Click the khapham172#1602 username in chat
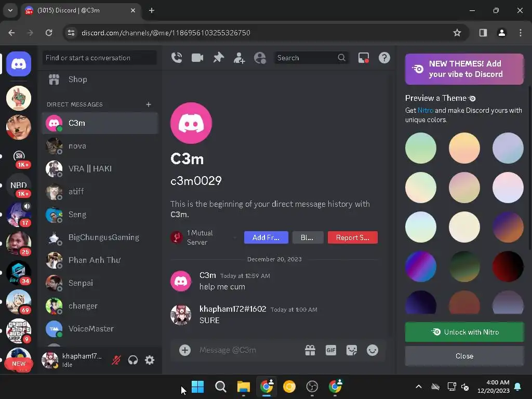 (x=233, y=309)
